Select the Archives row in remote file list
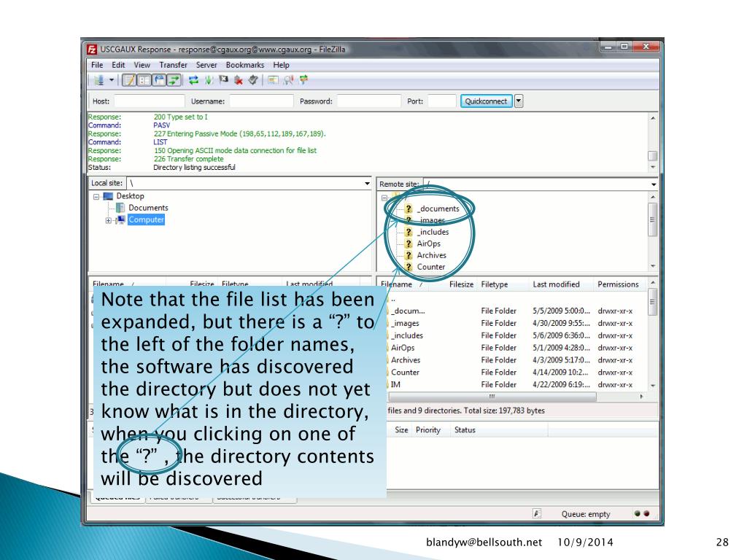This screenshot has width=747, height=560. 517,360
